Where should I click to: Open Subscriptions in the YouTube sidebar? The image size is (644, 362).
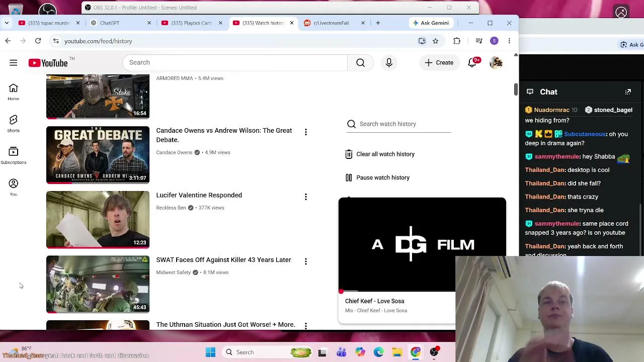tap(14, 155)
